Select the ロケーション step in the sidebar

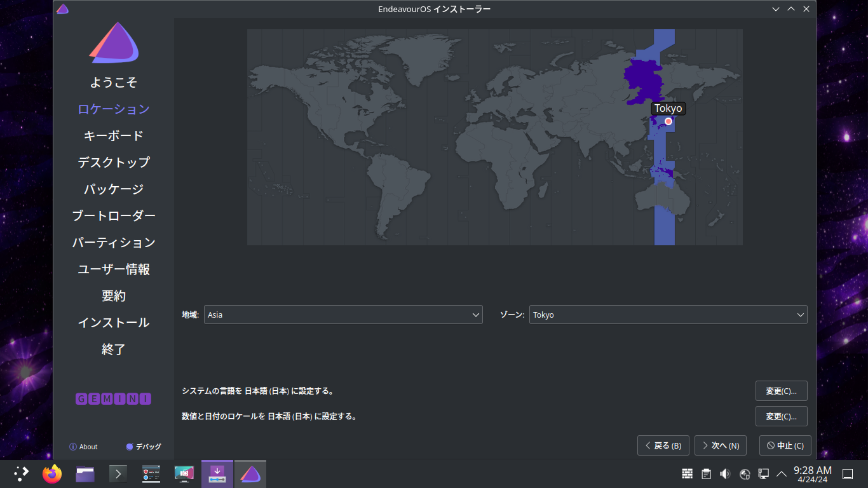pos(114,109)
